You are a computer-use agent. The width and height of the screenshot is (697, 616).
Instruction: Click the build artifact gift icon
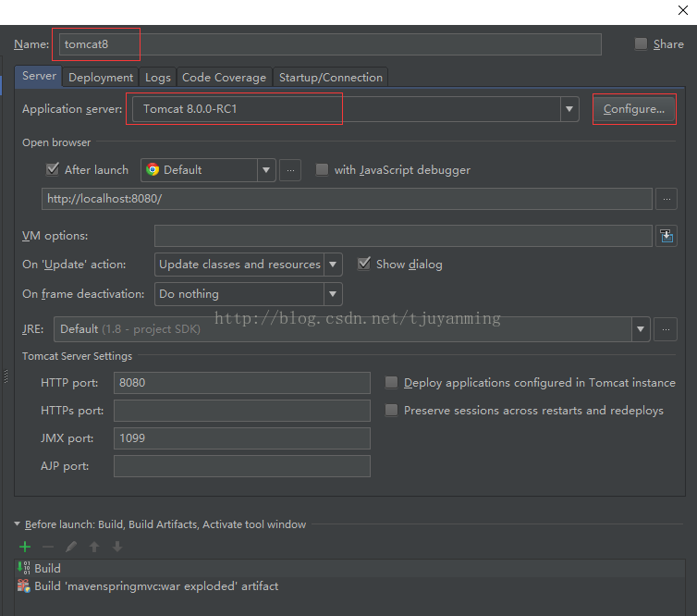(x=23, y=585)
